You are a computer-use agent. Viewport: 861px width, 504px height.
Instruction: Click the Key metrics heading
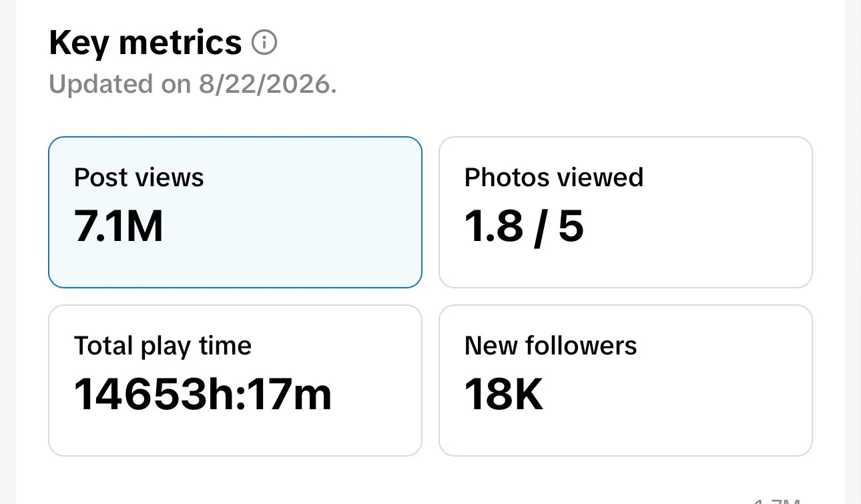pyautogui.click(x=146, y=43)
